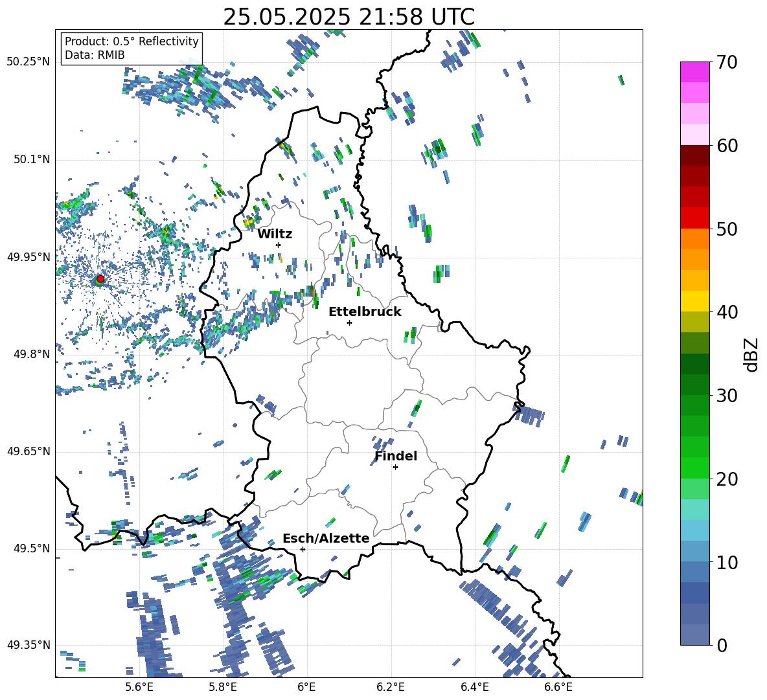Click the 50.1°N latitude label
This screenshot has height=700, width=767.
click(32, 160)
